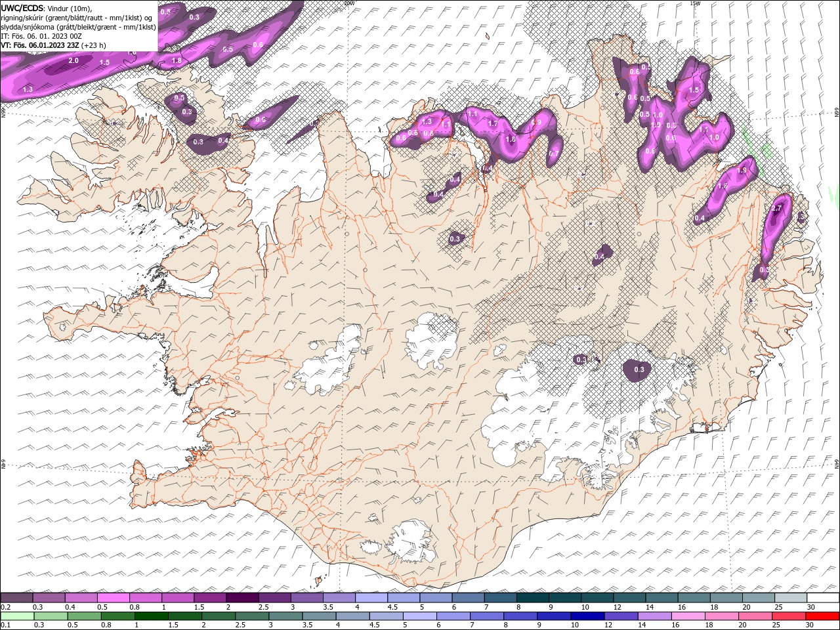Click the '0.1' number under the lower legend row
The width and height of the screenshot is (840, 630).
pos(5,625)
